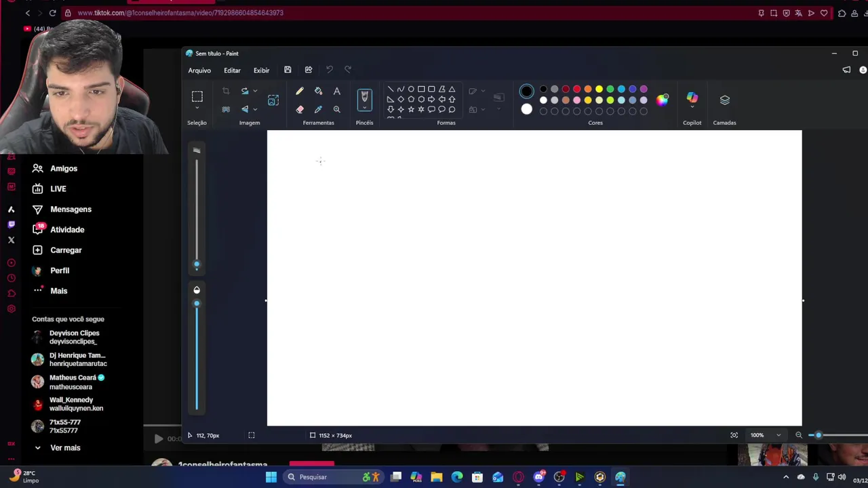Expand the Flip options arrow
This screenshot has width=868, height=488.
(255, 109)
